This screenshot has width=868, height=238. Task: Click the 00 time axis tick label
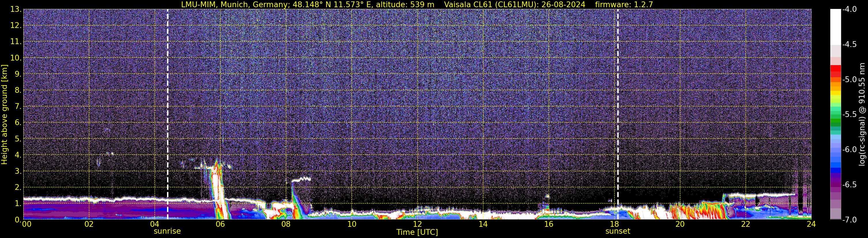tap(26, 224)
